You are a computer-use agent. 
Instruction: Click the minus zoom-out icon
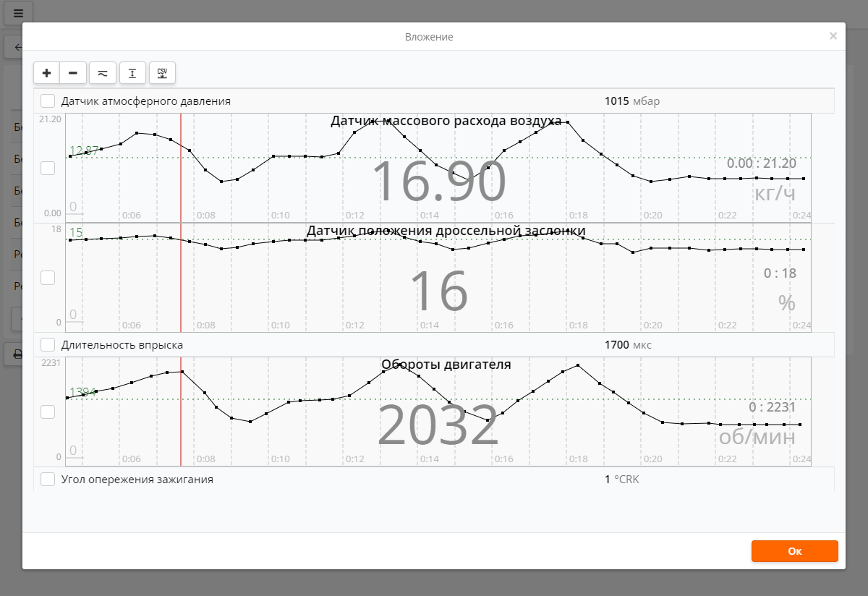click(x=73, y=73)
